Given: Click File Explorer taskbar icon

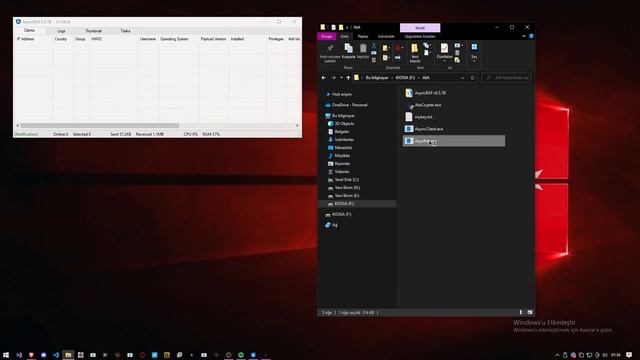Looking at the screenshot, I should [x=68, y=355].
